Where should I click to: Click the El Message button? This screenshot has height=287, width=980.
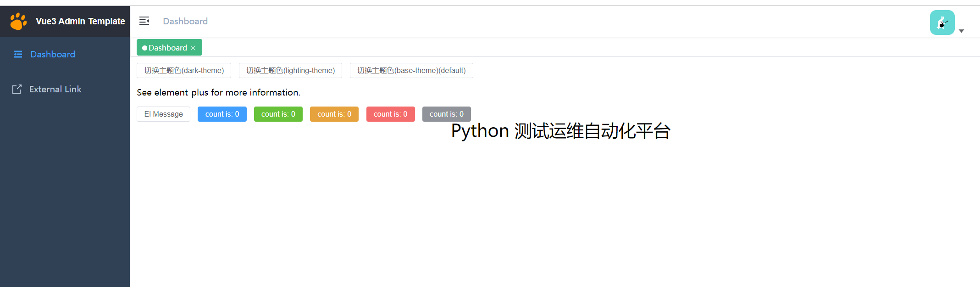tap(163, 114)
